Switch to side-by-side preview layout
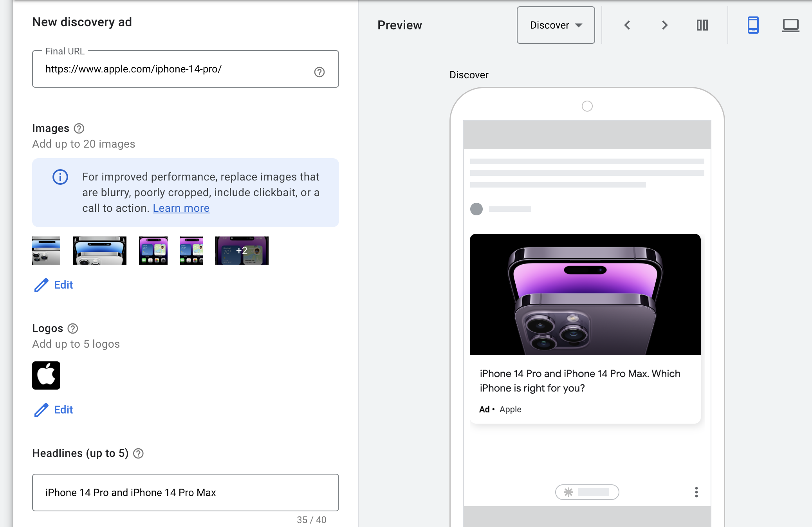 pos(702,25)
